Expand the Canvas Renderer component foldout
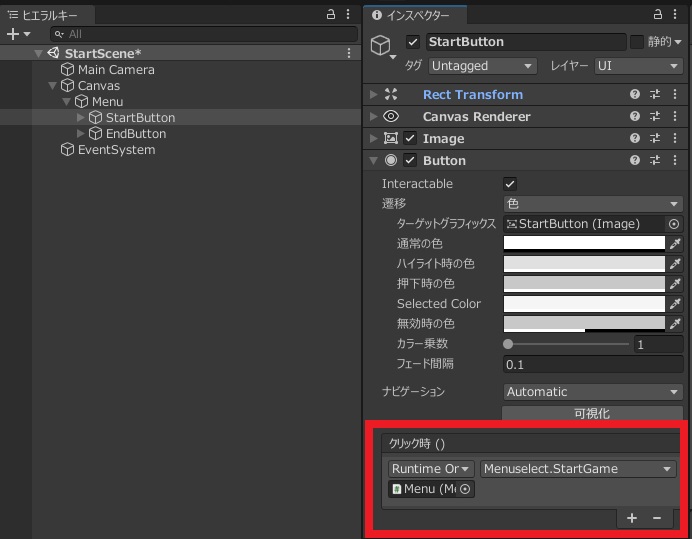Image resolution: width=692 pixels, height=539 pixels. pos(373,116)
